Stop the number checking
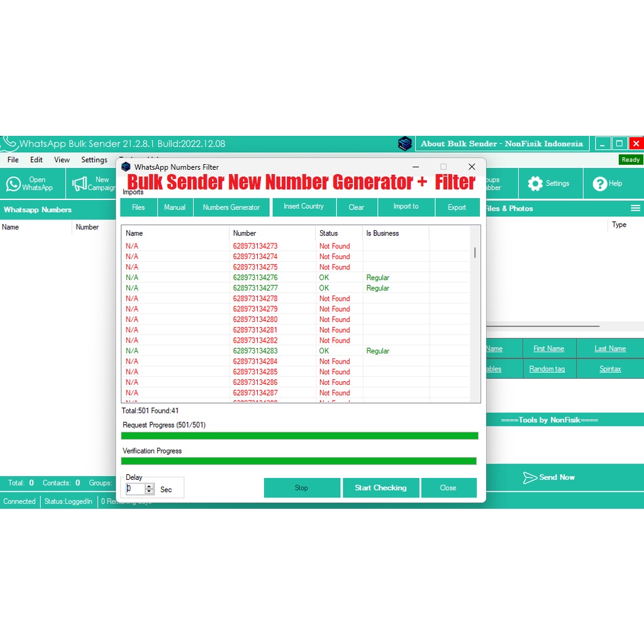Image resolution: width=644 pixels, height=644 pixels. (301, 487)
